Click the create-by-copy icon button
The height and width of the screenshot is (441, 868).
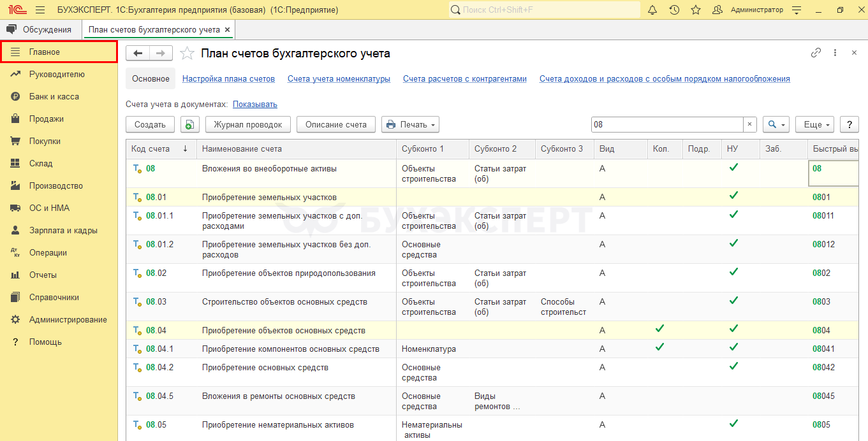click(190, 125)
